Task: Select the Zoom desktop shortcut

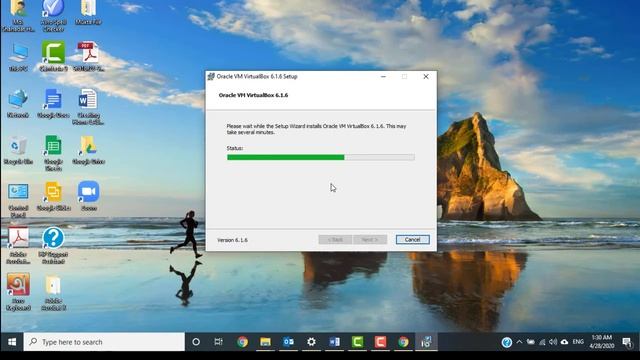Action: [89, 196]
